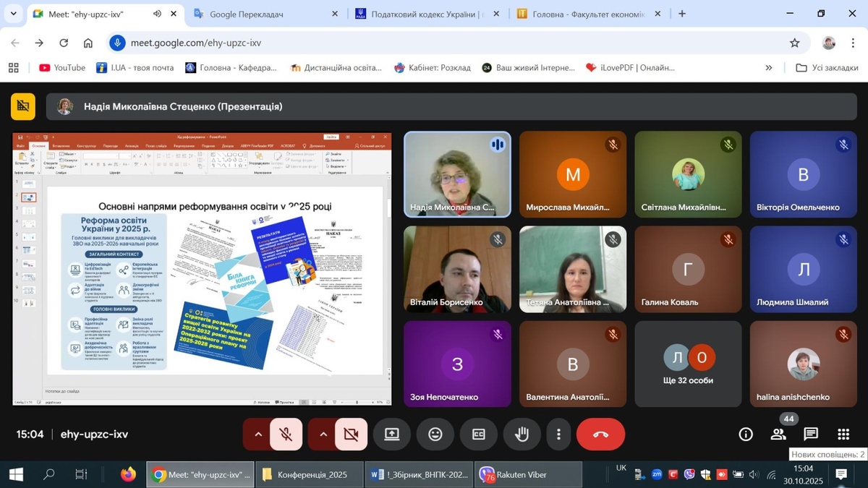Show the participants list icon
Screen dimensions: 868x488
[x=778, y=435]
